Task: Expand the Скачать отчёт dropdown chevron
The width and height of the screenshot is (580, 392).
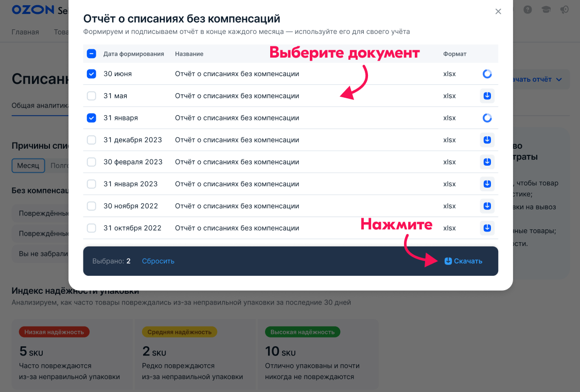Action: (559, 80)
